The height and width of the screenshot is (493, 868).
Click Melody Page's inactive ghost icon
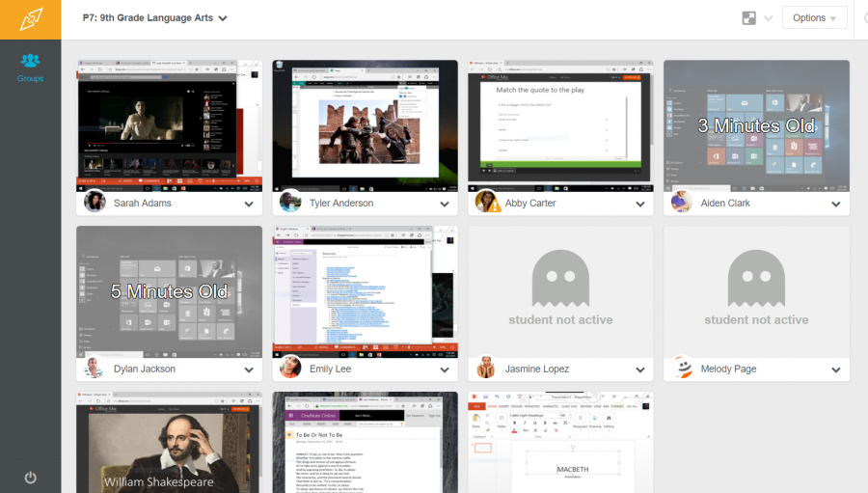[x=757, y=278]
